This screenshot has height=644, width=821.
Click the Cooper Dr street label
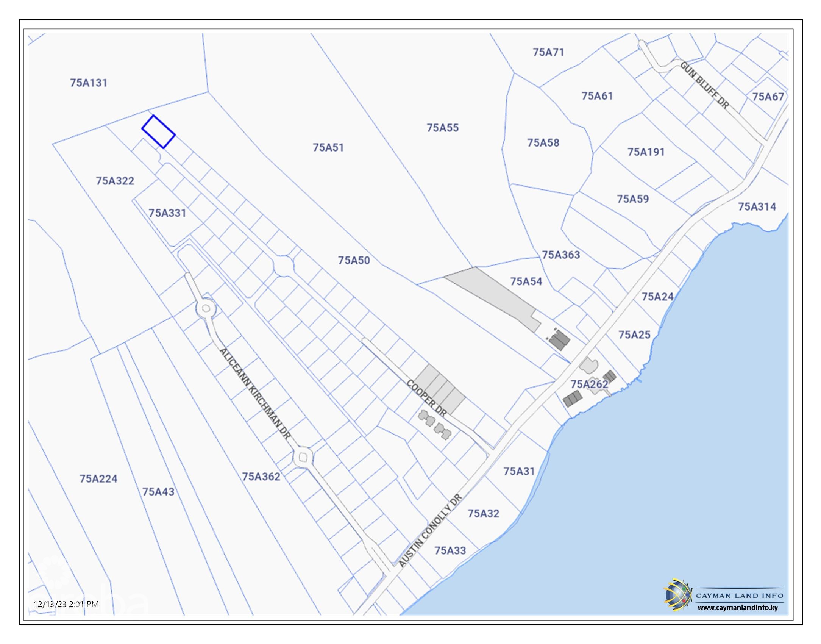point(427,398)
